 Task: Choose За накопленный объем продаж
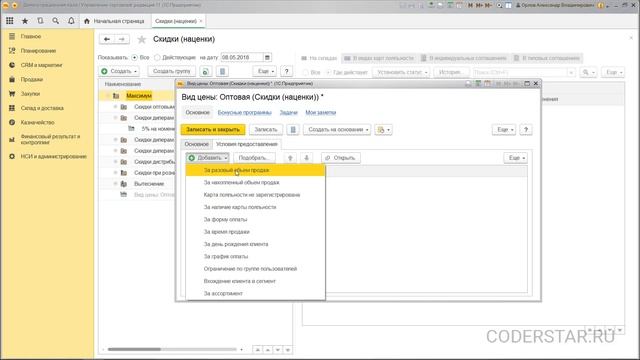click(256, 182)
